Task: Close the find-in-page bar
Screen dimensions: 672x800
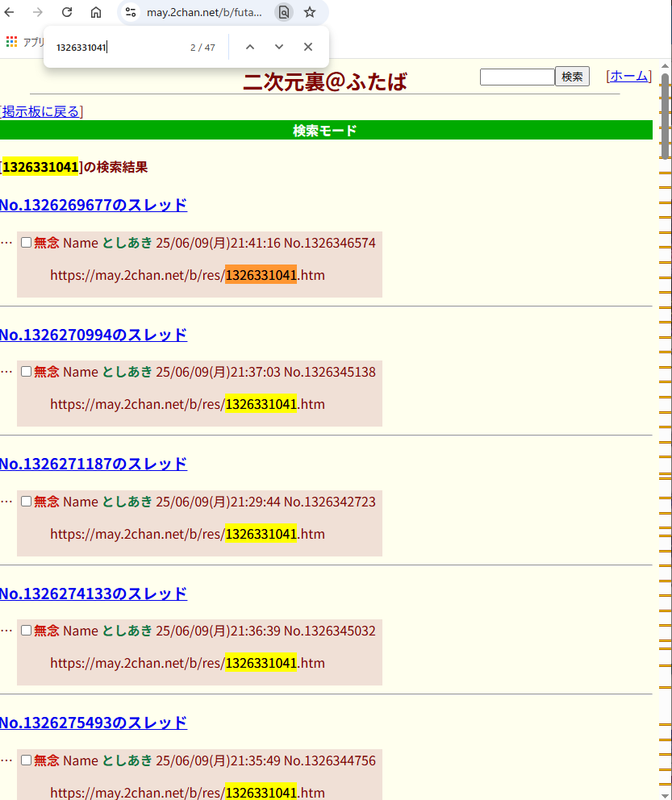Action: 308,47
